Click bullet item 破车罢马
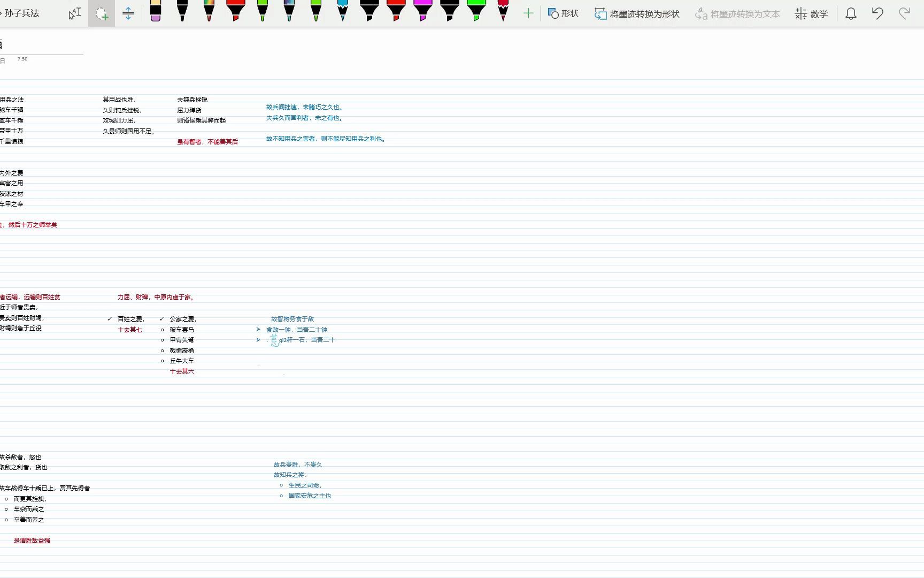The image size is (924, 578). point(182,330)
